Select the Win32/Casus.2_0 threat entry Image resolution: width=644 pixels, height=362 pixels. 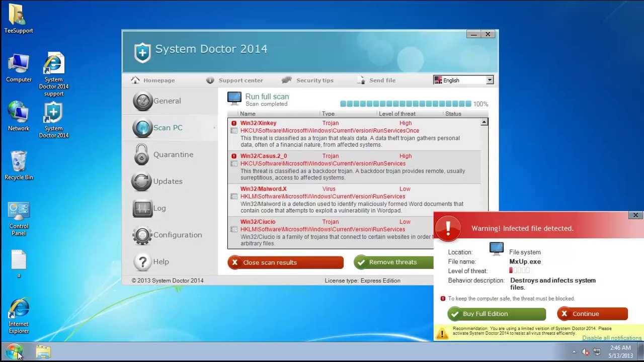pyautogui.click(x=354, y=167)
